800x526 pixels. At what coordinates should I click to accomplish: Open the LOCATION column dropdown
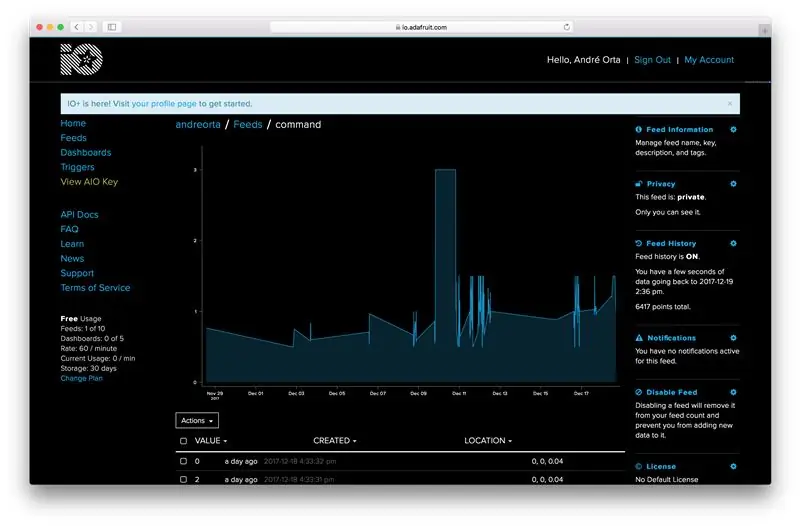tap(488, 441)
